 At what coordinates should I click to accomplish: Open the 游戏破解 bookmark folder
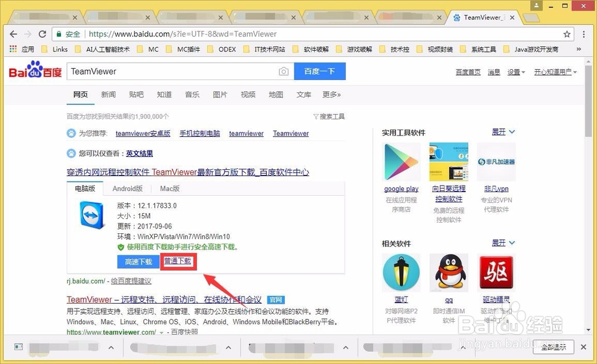click(354, 49)
